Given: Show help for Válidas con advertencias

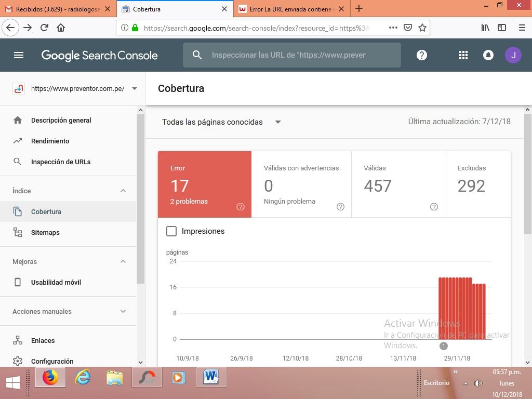Looking at the screenshot, I should pos(341,207).
